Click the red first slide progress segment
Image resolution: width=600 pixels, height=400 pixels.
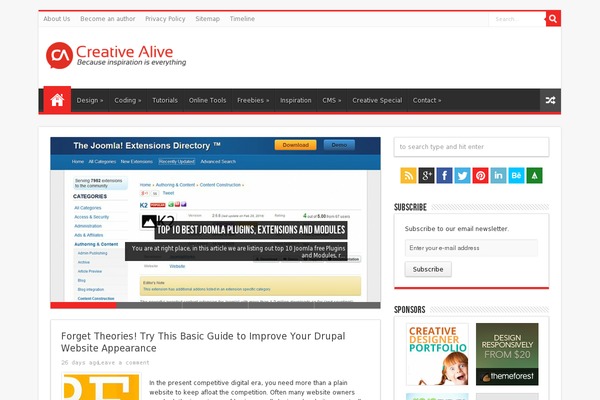[83, 305]
